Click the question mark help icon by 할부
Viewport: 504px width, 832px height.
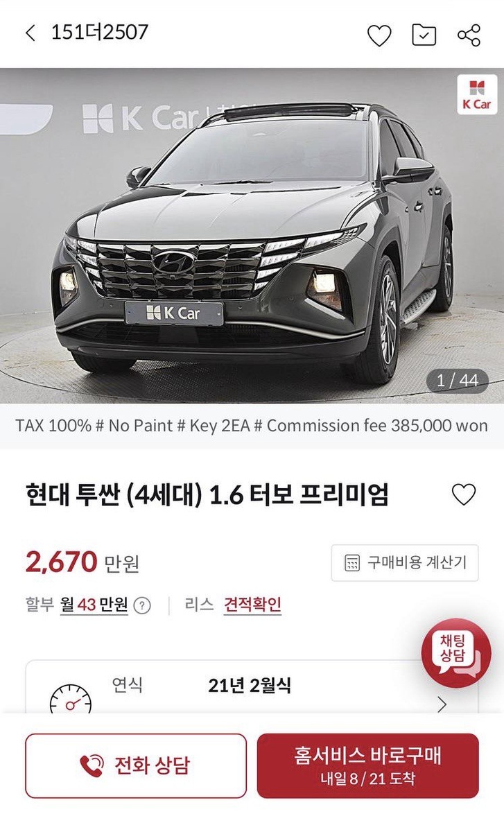[142, 605]
